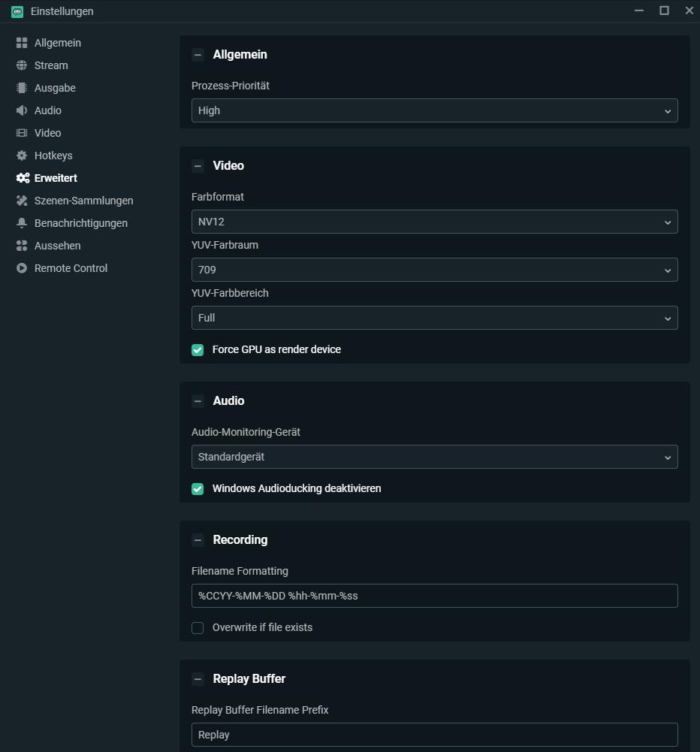Click the Replay Buffer Filename Prefix field
700x752 pixels.
click(434, 735)
